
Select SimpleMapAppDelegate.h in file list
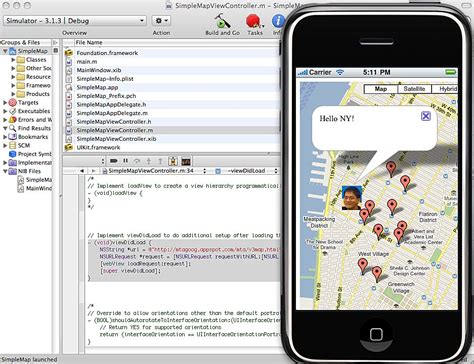(x=171, y=105)
